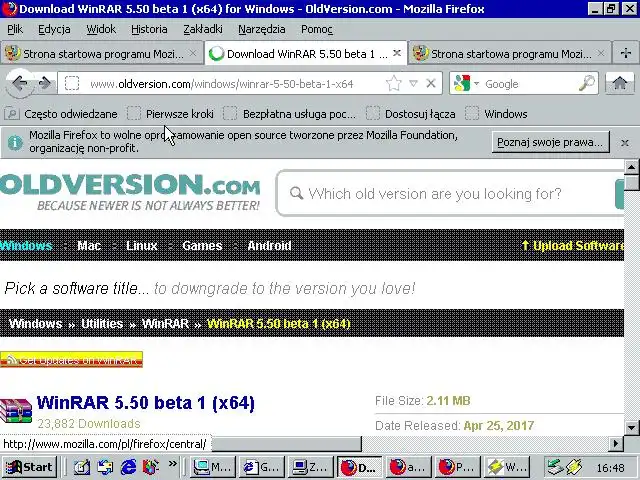Image resolution: width=640 pixels, height=480 pixels.
Task: Click the Forward arrow navigation button
Action: point(45,84)
